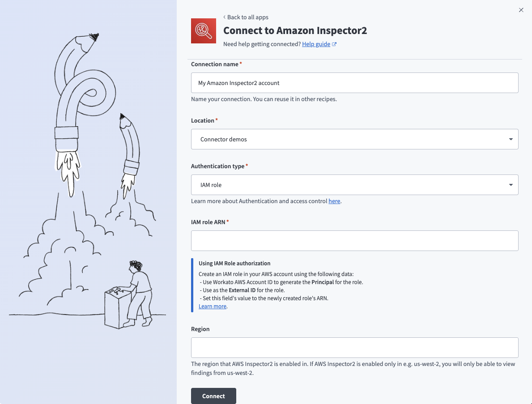Click the left chevron before Back to all apps

tap(224, 17)
